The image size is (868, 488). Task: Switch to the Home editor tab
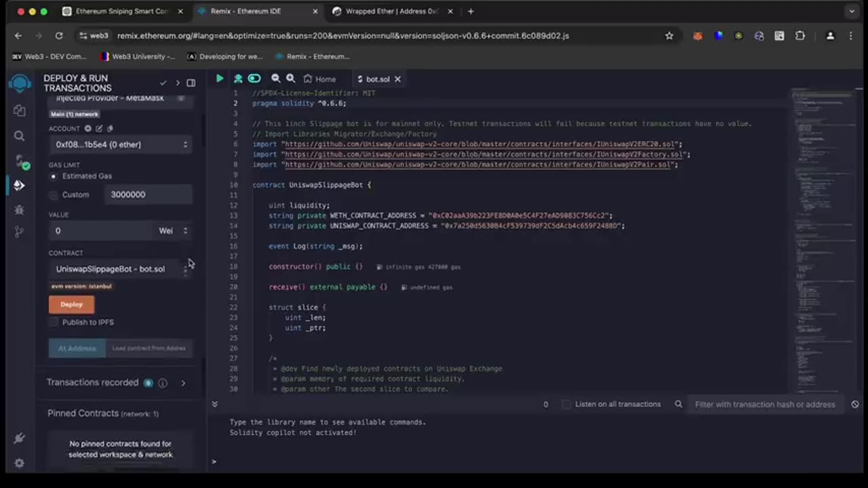click(x=319, y=79)
